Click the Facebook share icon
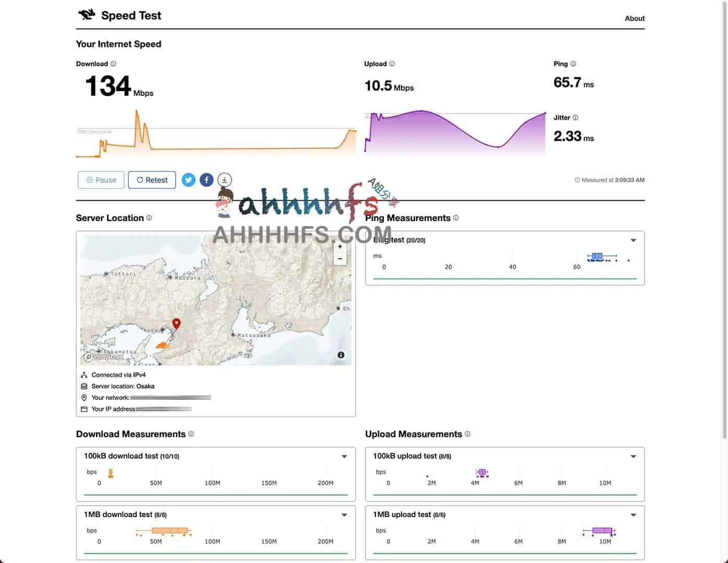 (x=207, y=180)
